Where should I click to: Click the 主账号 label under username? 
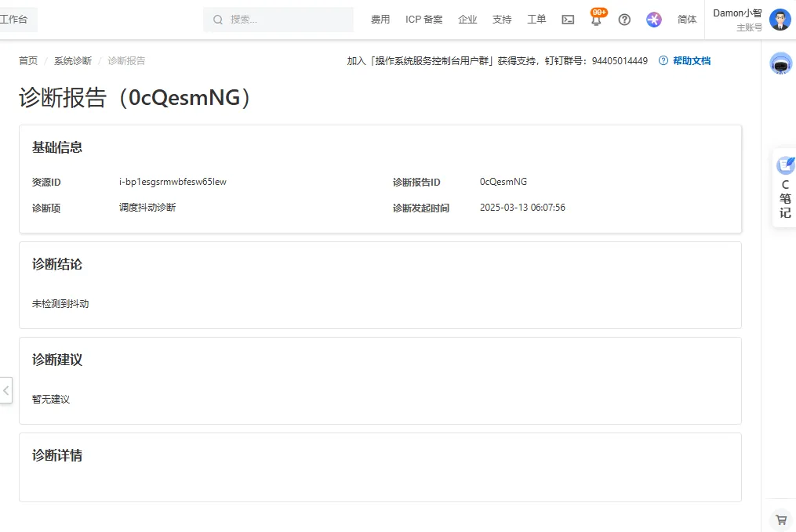pos(749,27)
